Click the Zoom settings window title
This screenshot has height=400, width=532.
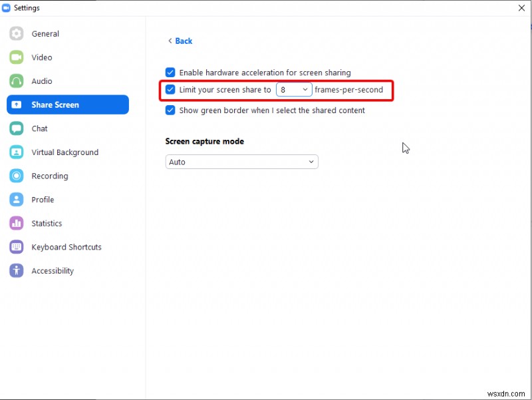point(28,7)
